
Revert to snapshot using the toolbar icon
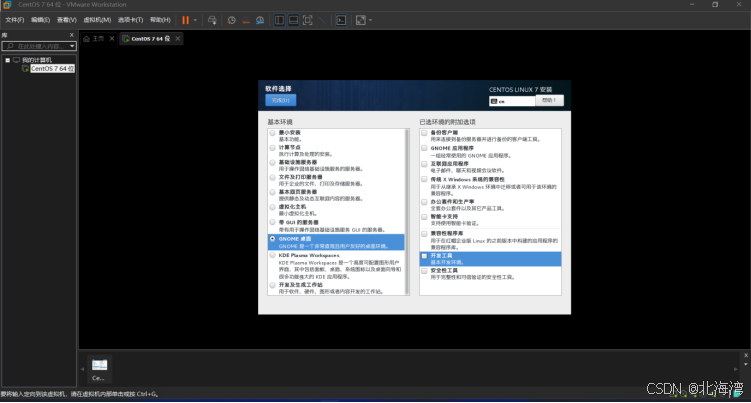pyautogui.click(x=246, y=20)
